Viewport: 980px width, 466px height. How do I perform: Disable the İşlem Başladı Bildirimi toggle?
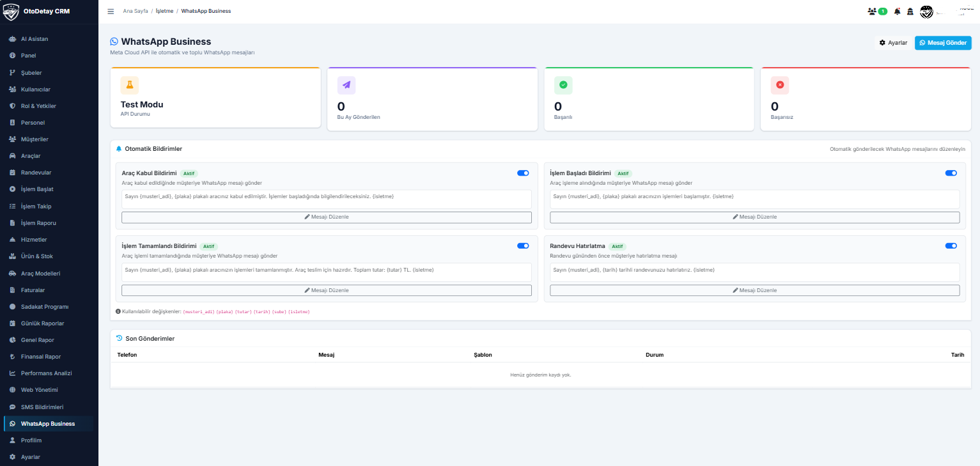pyautogui.click(x=951, y=173)
